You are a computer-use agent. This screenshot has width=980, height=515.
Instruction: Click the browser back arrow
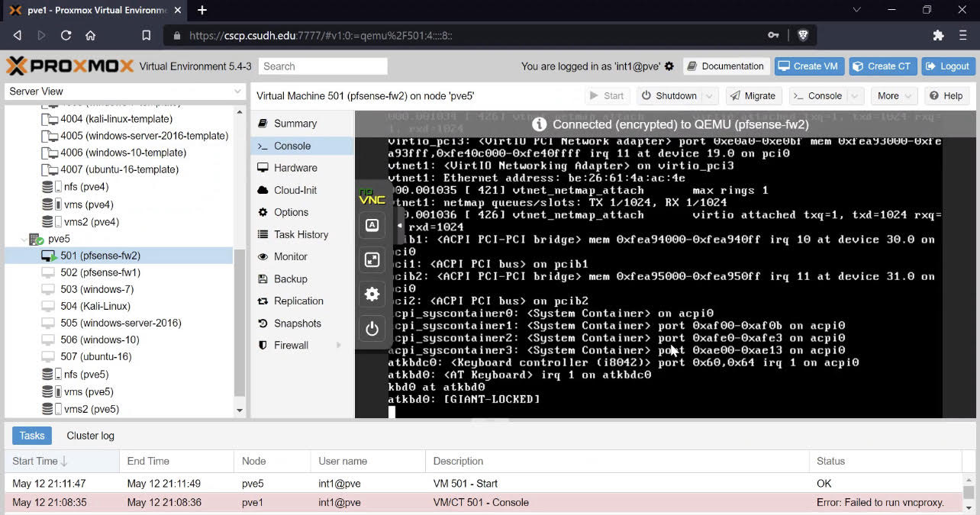pyautogui.click(x=18, y=35)
